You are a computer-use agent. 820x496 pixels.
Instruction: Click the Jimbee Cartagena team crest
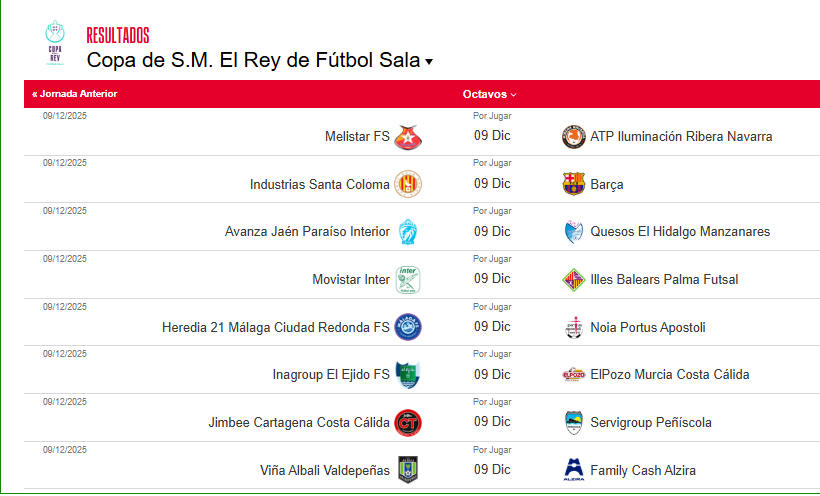(407, 423)
